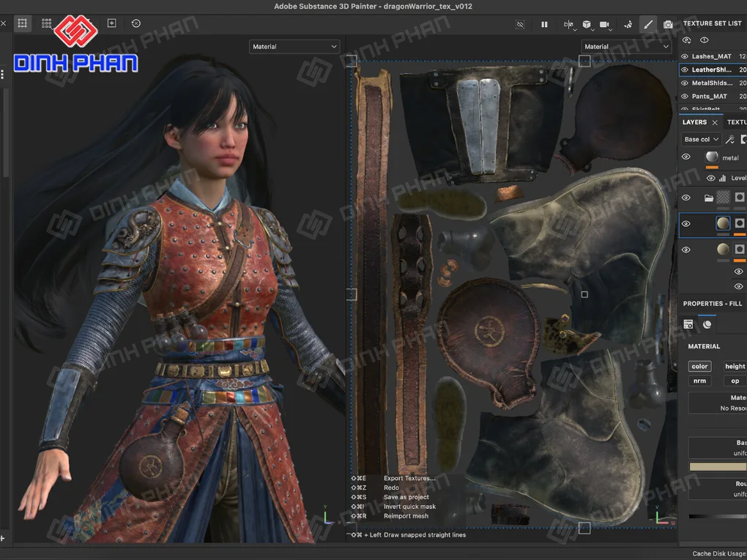Hide the LeatherShl texture set
The width and height of the screenshot is (747, 560).
[x=685, y=70]
